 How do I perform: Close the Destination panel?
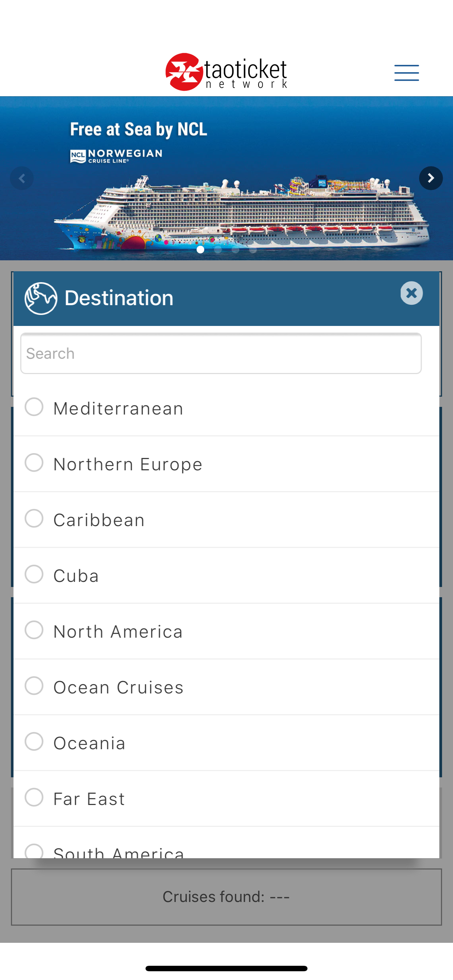click(x=411, y=293)
